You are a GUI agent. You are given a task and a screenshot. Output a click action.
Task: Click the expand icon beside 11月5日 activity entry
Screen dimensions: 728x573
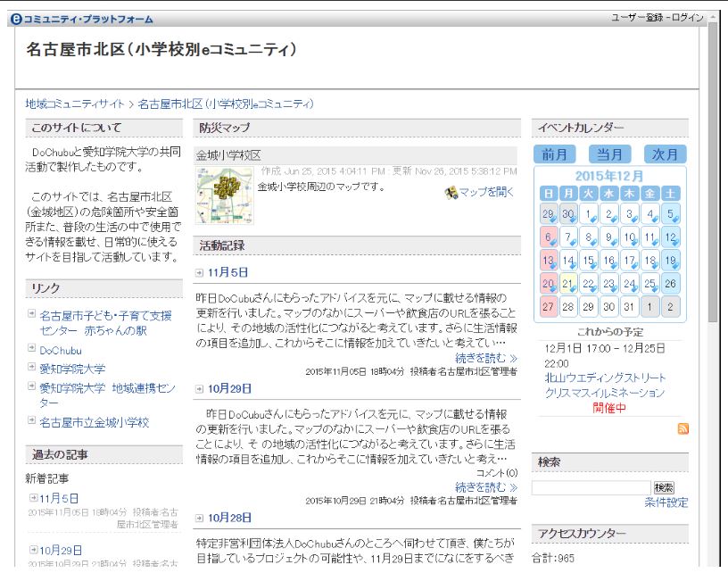coord(200,272)
